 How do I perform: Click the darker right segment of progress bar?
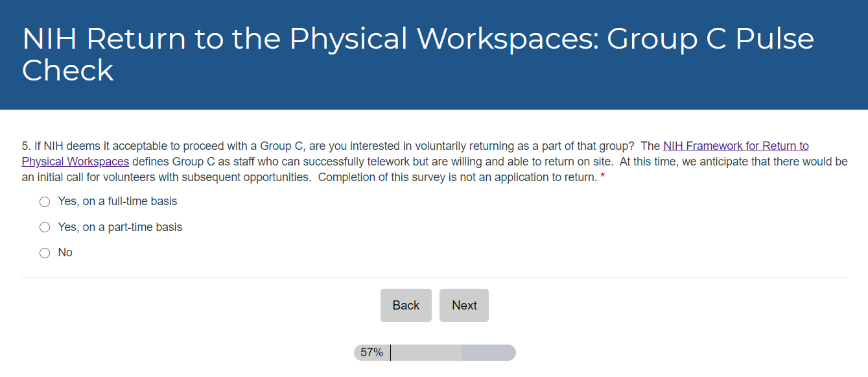[489, 352]
